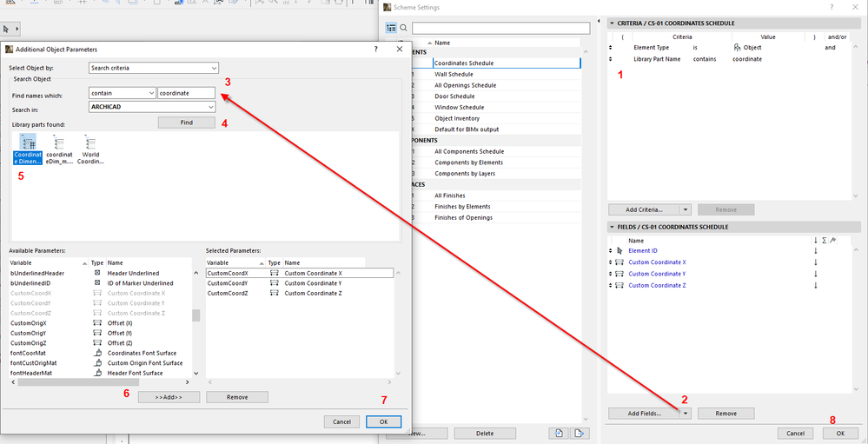The image size is (868, 444).
Task: Click the Delete scheme button
Action: pos(485,433)
